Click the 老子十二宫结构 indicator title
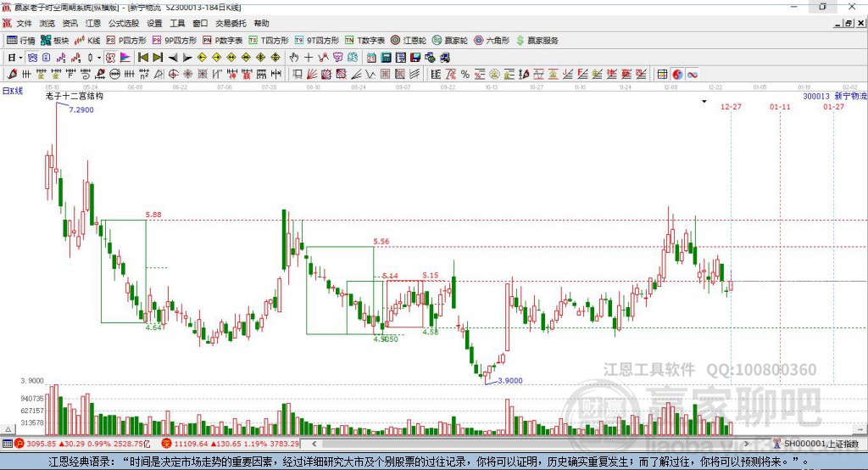868x470 pixels. click(x=75, y=96)
